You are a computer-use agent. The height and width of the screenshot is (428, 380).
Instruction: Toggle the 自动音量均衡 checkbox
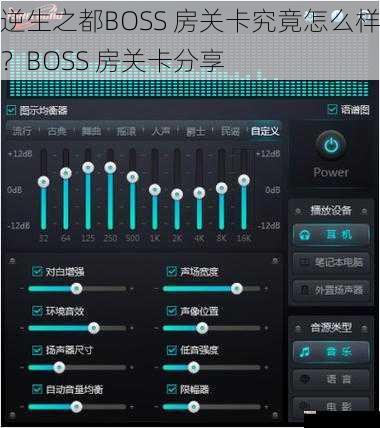click(37, 389)
